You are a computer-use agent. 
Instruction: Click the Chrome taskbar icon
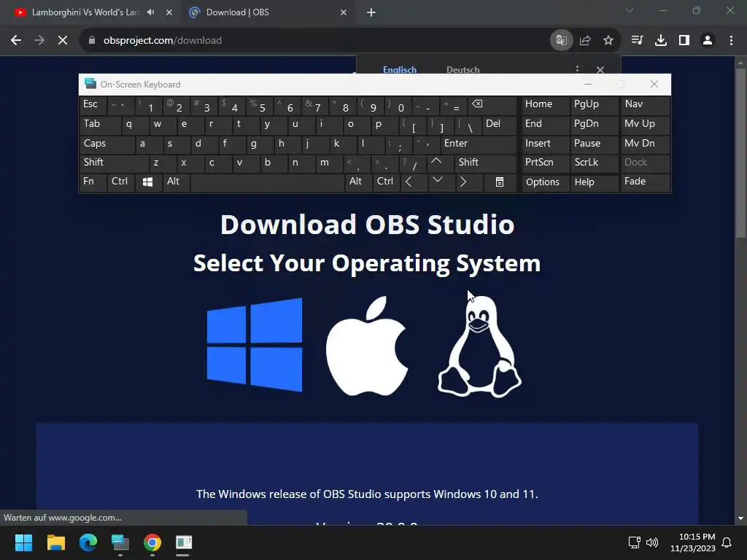click(152, 542)
